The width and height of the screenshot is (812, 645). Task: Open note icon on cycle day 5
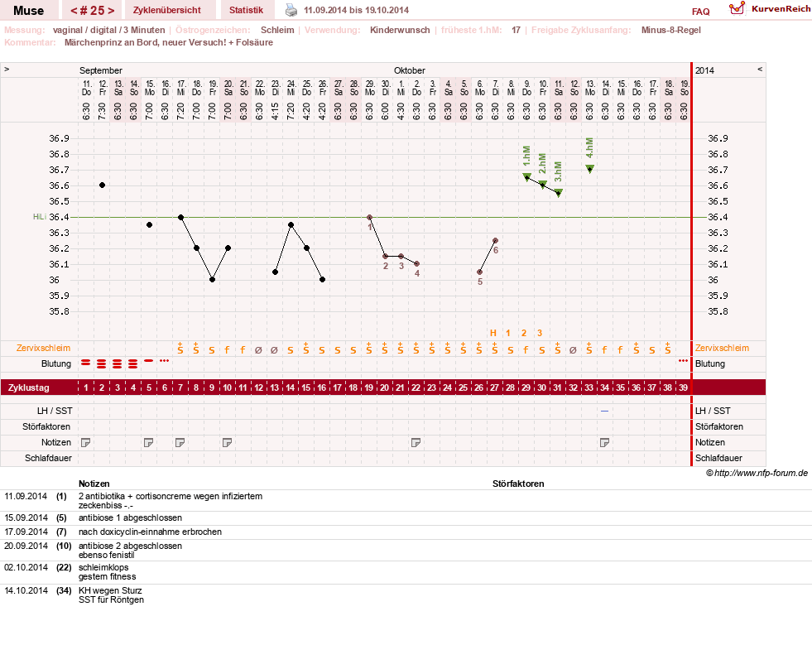[x=149, y=442]
